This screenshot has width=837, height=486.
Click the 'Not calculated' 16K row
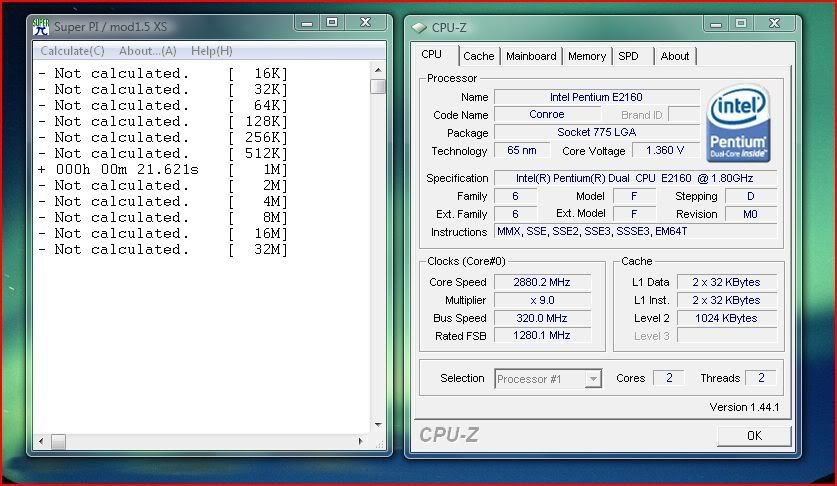163,74
